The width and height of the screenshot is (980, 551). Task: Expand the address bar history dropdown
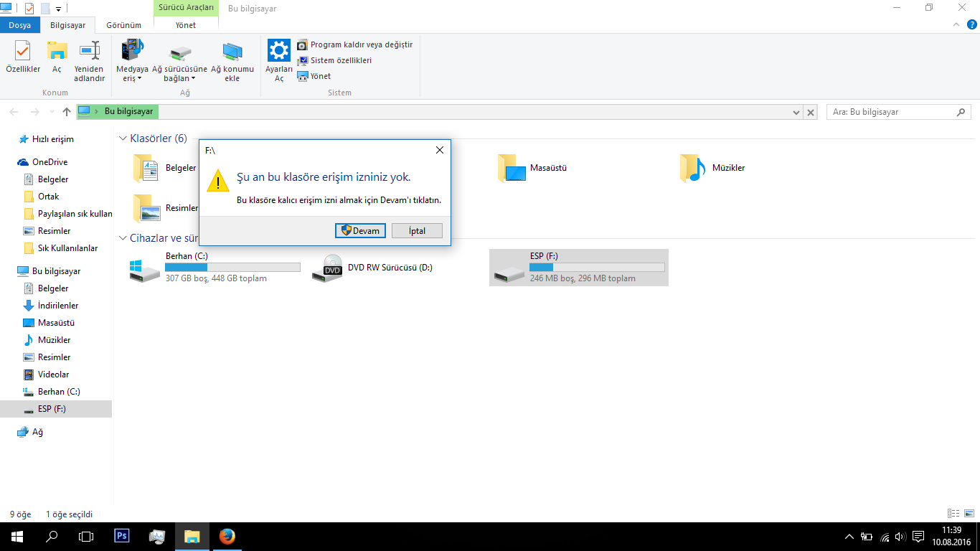(x=796, y=113)
